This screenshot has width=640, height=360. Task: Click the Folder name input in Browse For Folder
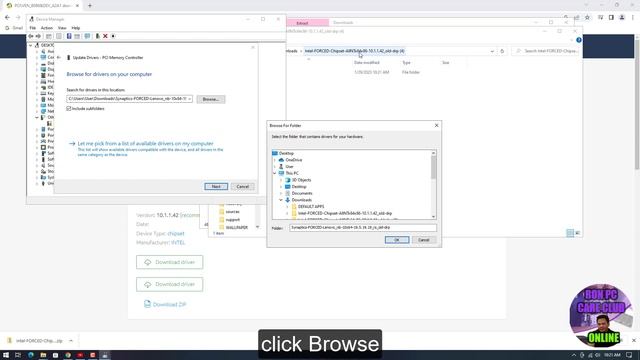pyautogui.click(x=363, y=227)
